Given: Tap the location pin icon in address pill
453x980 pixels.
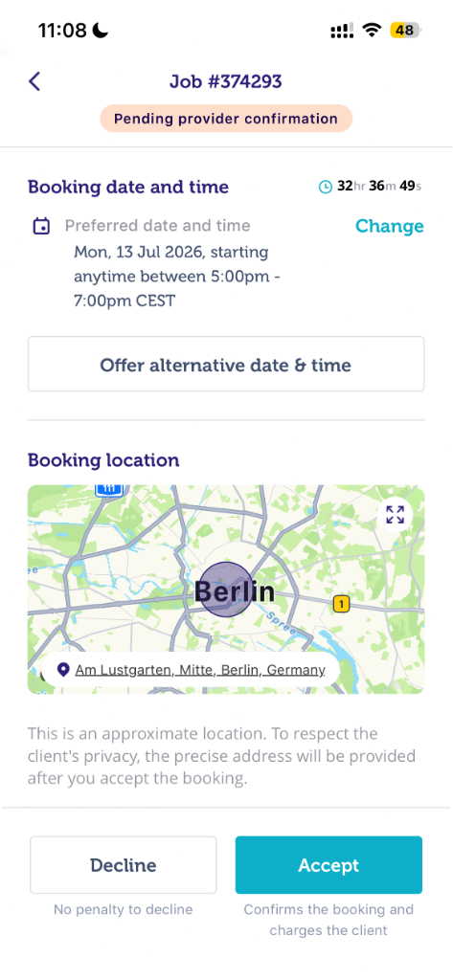Looking at the screenshot, I should tap(62, 670).
